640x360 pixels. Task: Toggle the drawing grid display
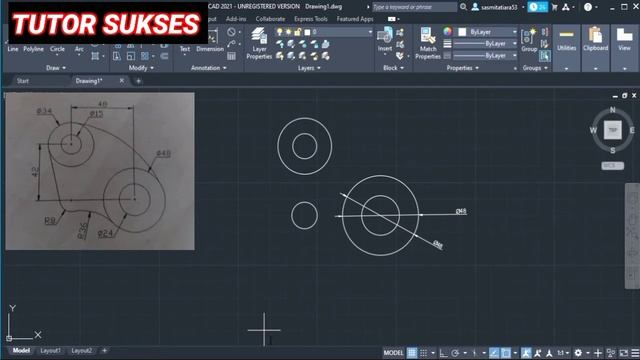[412, 353]
